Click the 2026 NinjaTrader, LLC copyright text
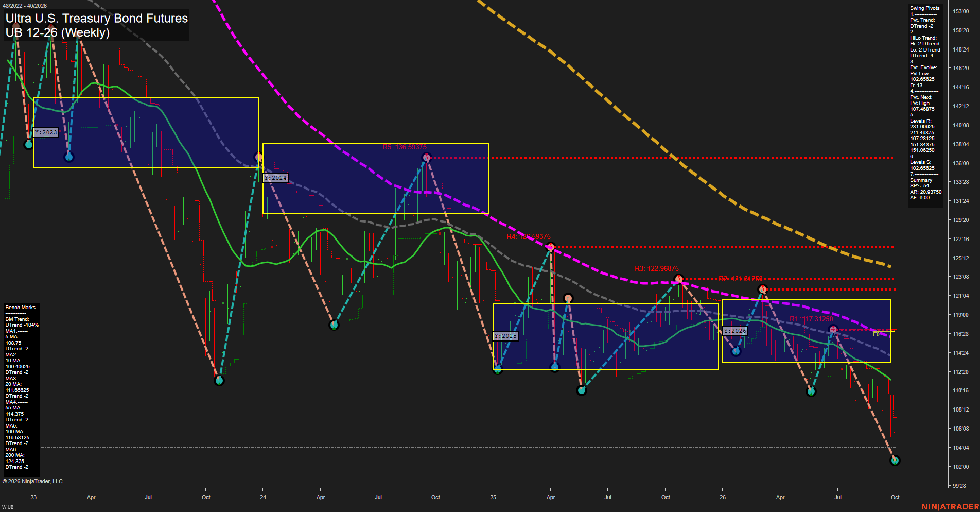Screen dimensions: 980x512 pos(32,481)
